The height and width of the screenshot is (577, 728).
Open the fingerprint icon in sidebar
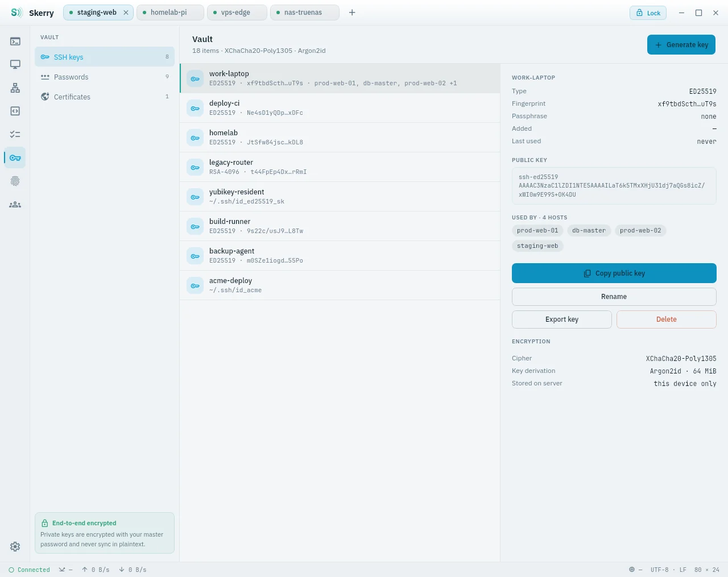coord(15,181)
